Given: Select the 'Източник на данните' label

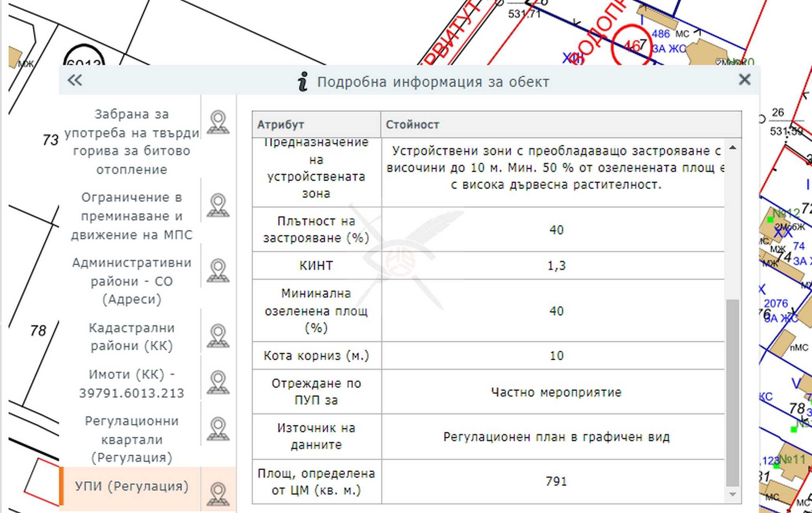Looking at the screenshot, I should click(x=316, y=436).
